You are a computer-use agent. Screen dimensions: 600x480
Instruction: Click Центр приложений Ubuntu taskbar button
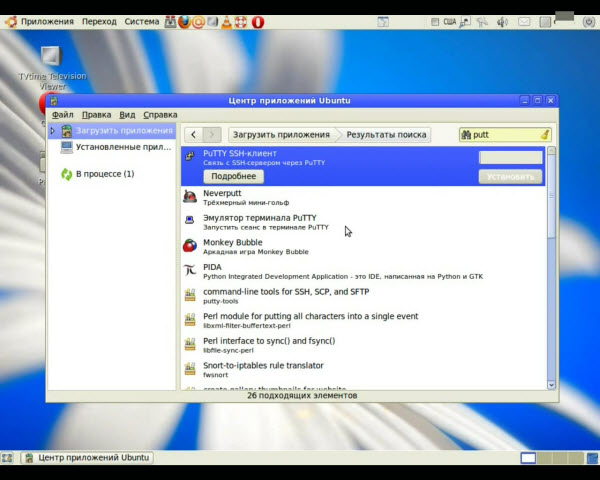tap(87, 457)
